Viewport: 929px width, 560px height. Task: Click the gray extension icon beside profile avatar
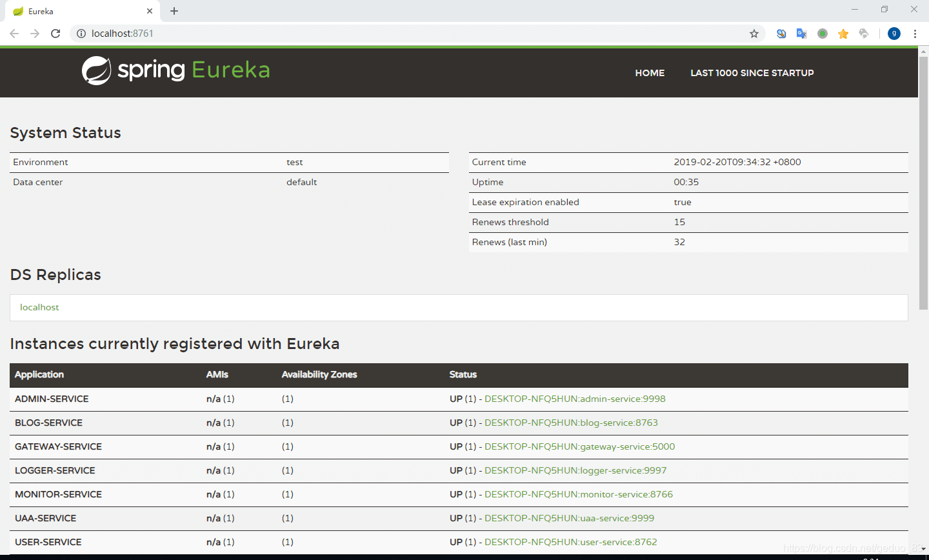pyautogui.click(x=864, y=34)
